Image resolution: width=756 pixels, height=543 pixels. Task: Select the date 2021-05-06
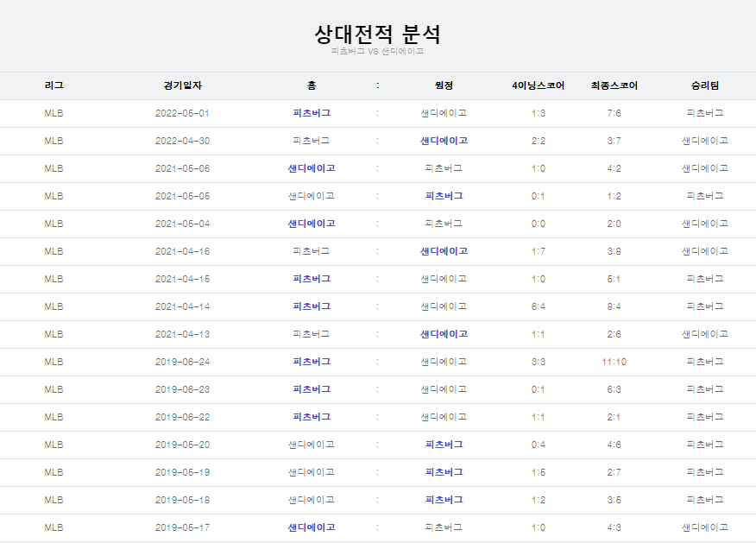click(182, 169)
